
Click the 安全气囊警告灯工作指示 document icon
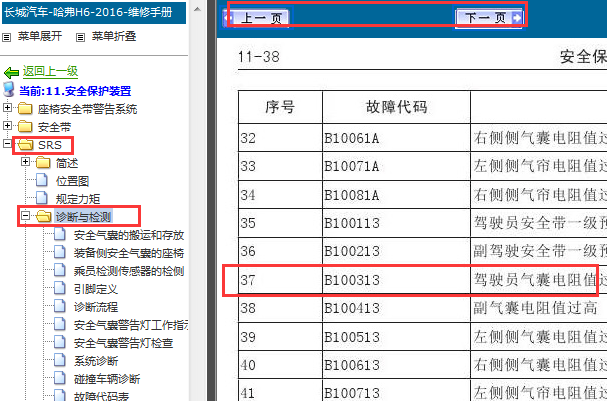pos(60,324)
